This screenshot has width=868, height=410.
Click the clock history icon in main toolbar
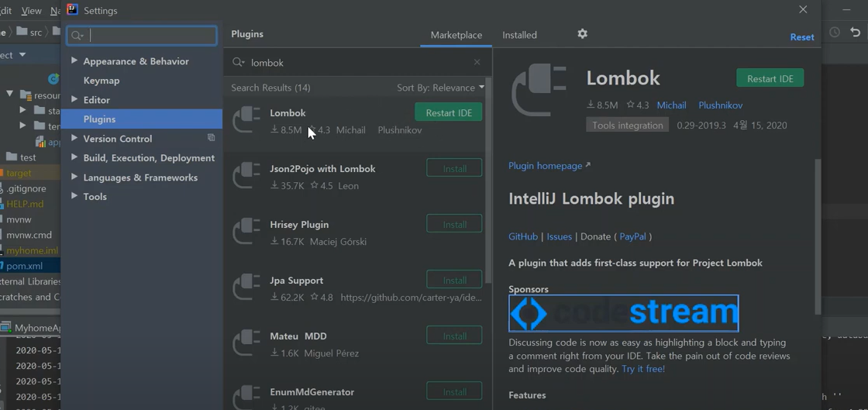tap(834, 33)
